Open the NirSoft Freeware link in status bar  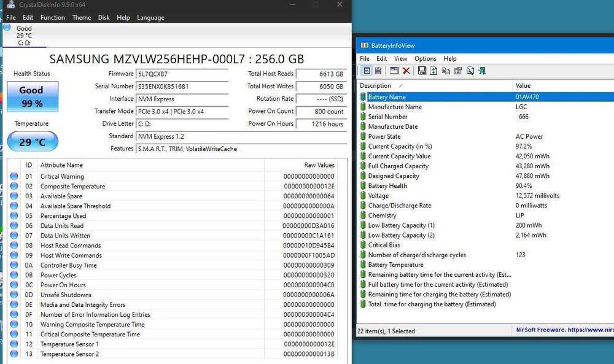(565, 330)
